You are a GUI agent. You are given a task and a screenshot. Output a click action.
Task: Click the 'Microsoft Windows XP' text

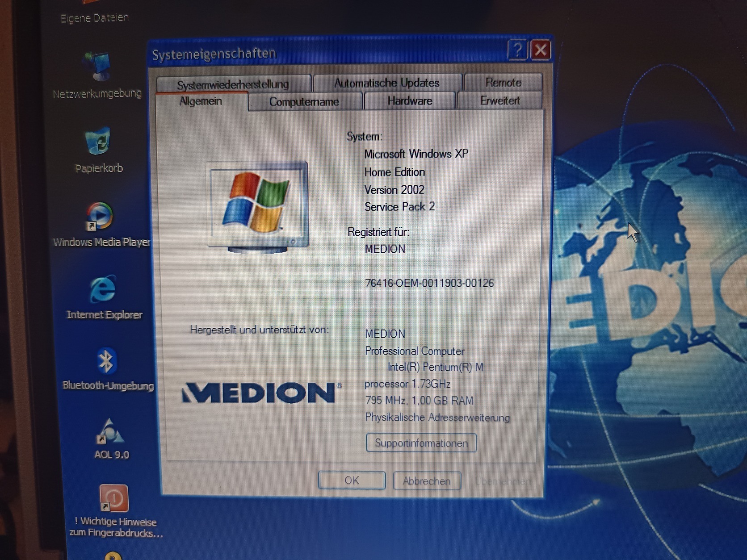tap(416, 154)
